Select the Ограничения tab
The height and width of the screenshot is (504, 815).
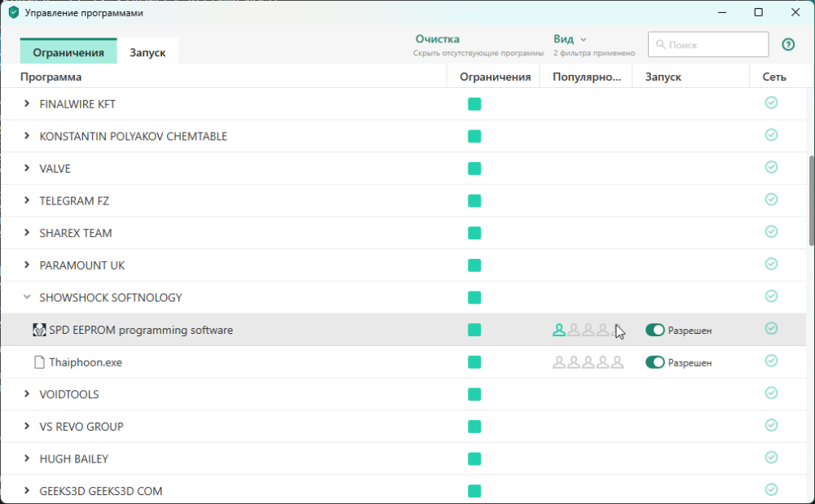pyautogui.click(x=68, y=52)
